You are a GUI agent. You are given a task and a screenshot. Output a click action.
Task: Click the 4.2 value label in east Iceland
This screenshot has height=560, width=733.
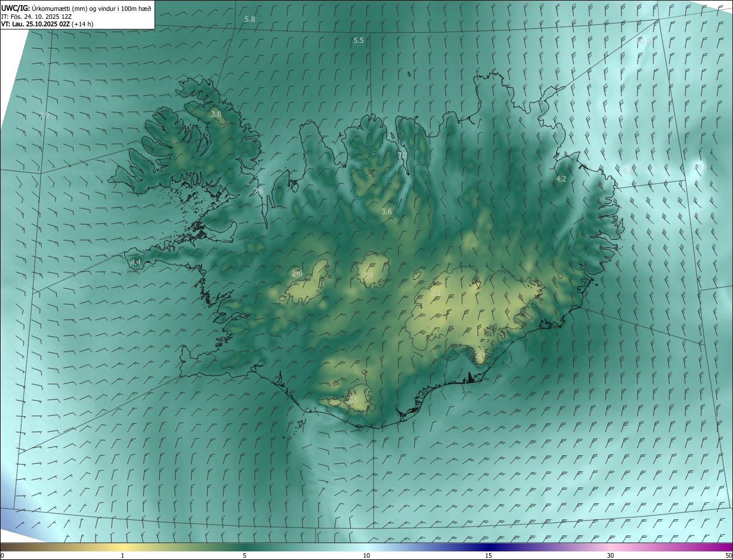pyautogui.click(x=561, y=179)
